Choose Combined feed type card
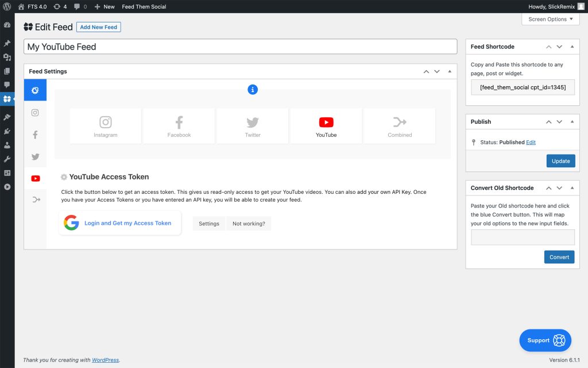 point(400,126)
